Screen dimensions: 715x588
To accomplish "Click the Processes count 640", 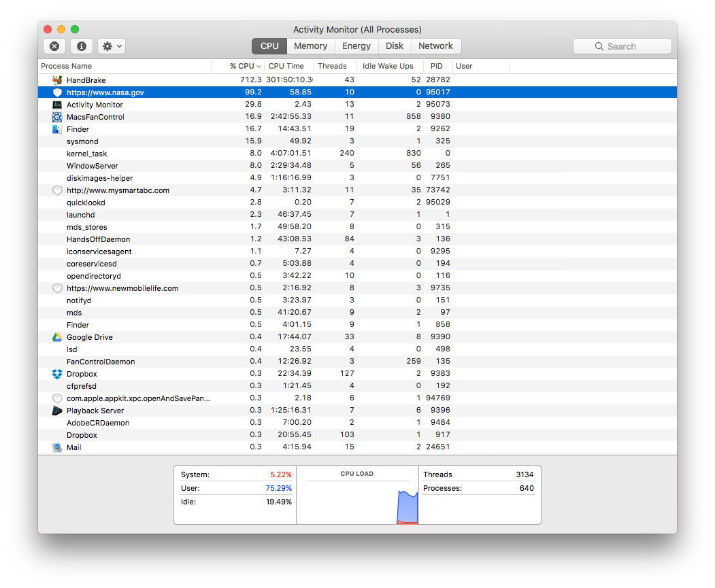I will (x=527, y=488).
